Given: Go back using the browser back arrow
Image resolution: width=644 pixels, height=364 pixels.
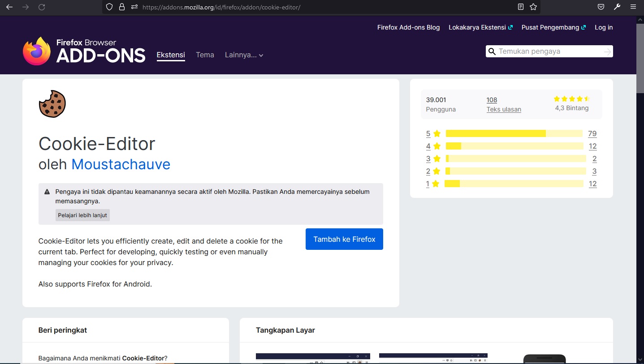Looking at the screenshot, I should coord(9,7).
